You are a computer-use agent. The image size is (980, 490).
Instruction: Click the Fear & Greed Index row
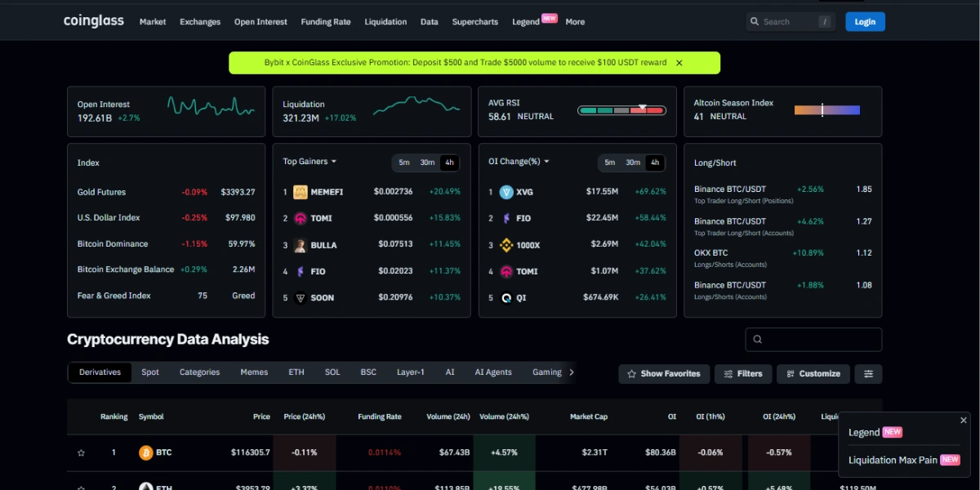(167, 296)
